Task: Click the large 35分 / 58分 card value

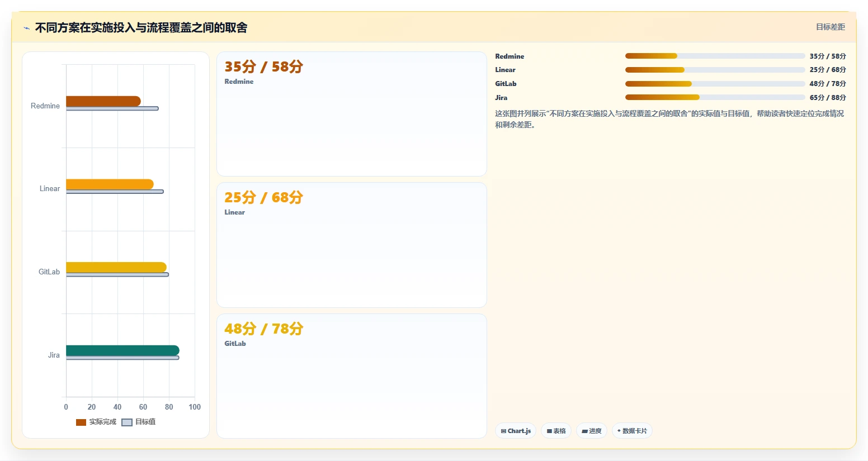Action: click(x=263, y=66)
